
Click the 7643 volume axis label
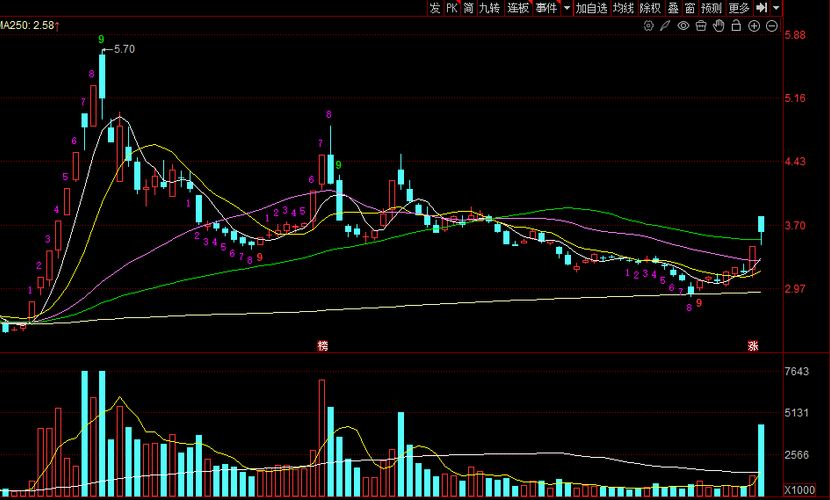(797, 371)
